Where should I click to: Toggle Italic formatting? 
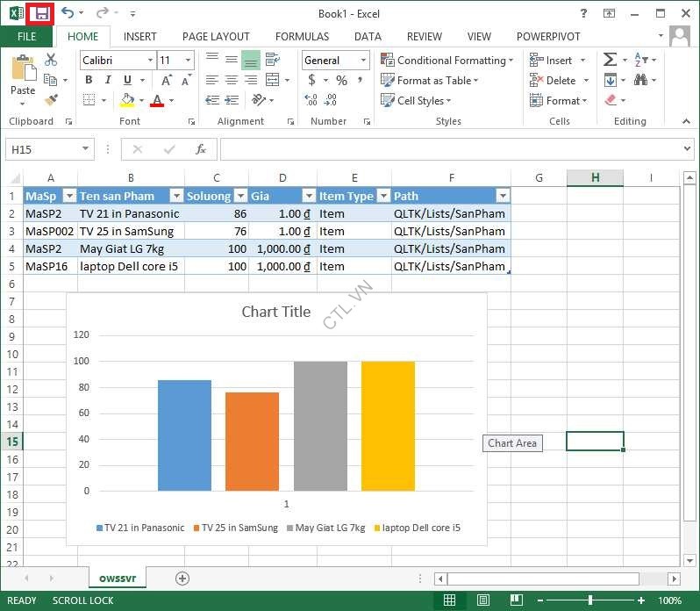[x=108, y=80]
